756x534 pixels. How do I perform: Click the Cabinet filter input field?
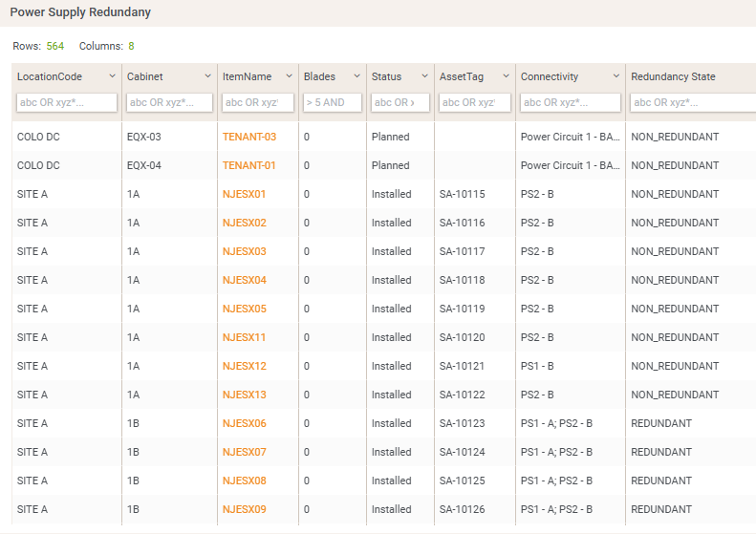(170, 102)
